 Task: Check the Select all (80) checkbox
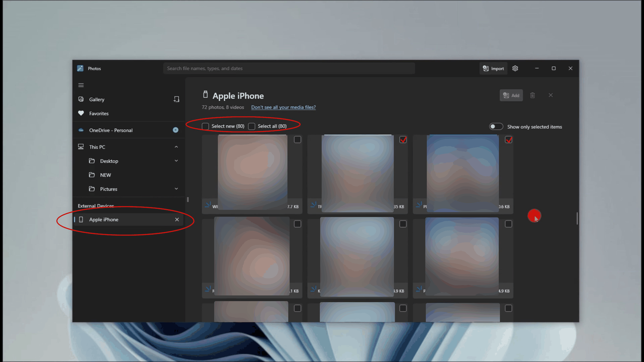(252, 126)
